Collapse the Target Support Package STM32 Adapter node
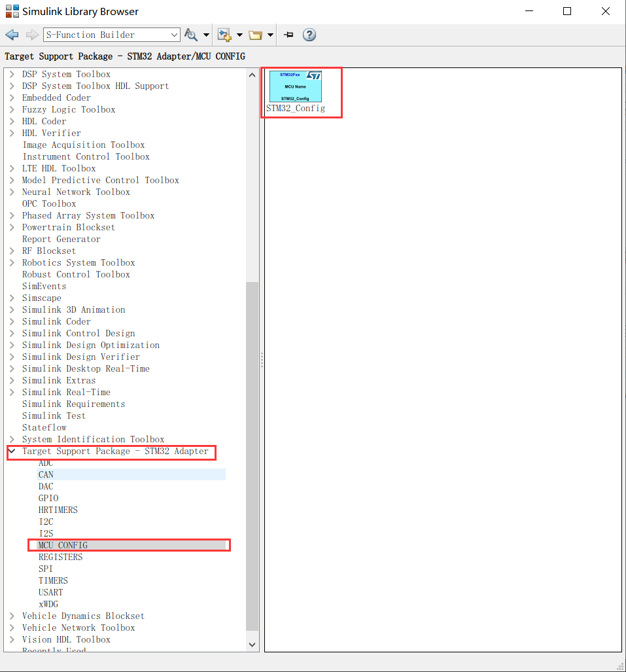The height and width of the screenshot is (672, 626). [12, 451]
